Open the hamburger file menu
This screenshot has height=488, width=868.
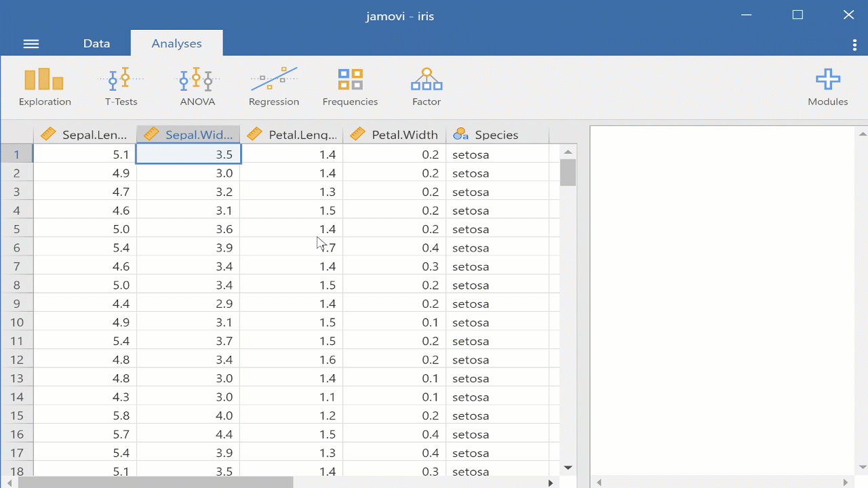31,43
